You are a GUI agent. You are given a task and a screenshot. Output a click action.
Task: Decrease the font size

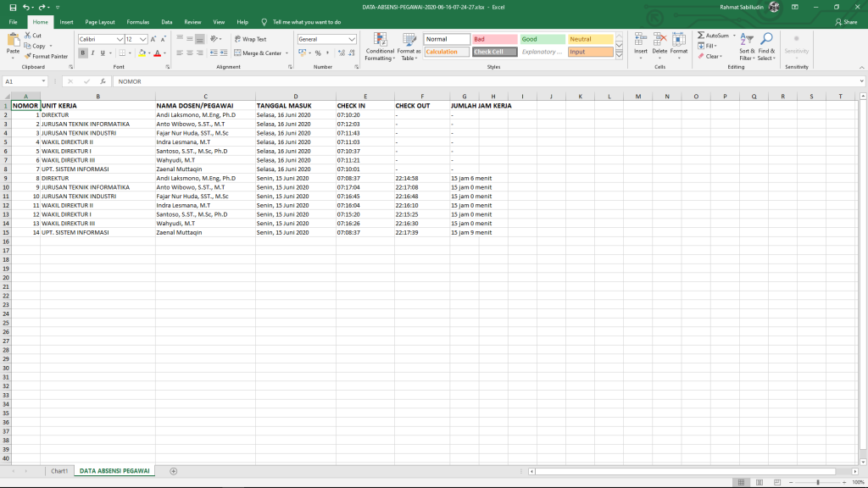164,39
